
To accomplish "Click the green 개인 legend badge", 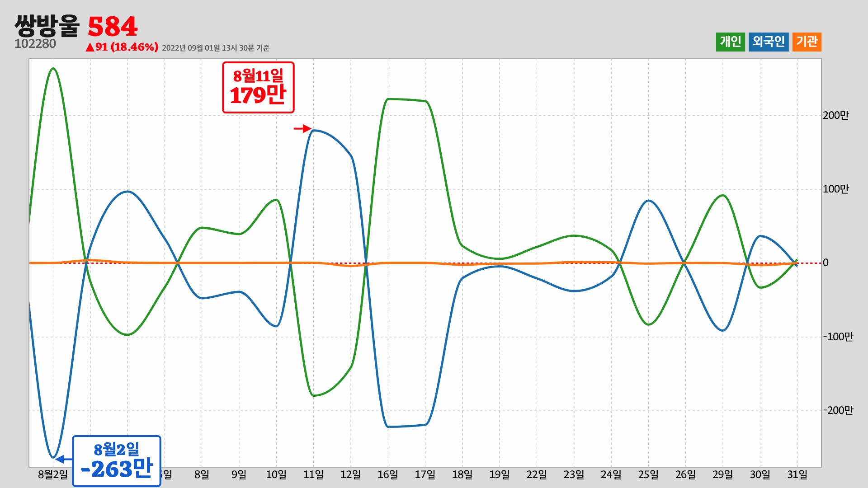I will point(730,42).
